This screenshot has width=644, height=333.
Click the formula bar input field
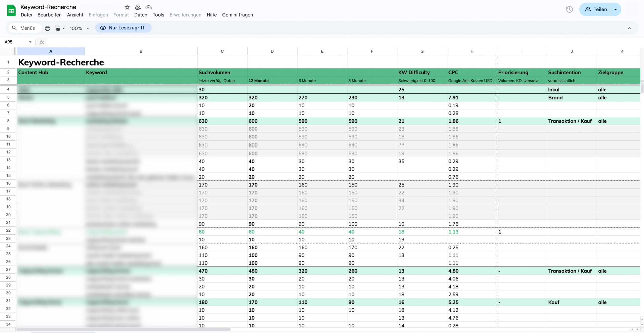click(x=327, y=42)
